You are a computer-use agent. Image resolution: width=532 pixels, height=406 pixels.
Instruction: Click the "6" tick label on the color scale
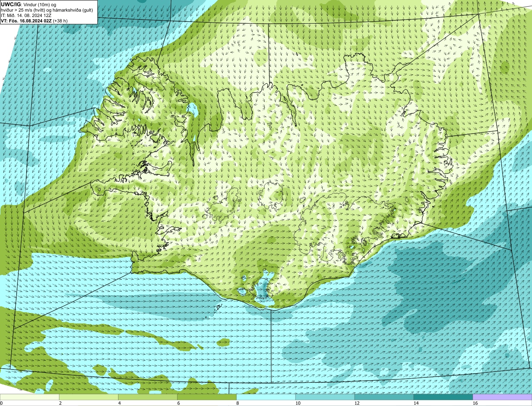tap(178, 403)
